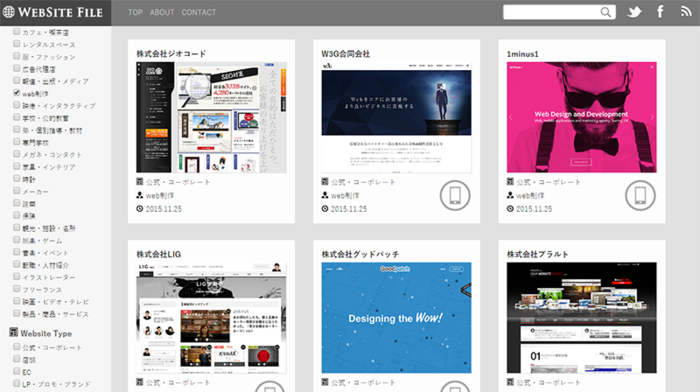Image resolution: width=700 pixels, height=392 pixels.
Task: Check the フリーランス checkbox
Action: pyautogui.click(x=17, y=289)
